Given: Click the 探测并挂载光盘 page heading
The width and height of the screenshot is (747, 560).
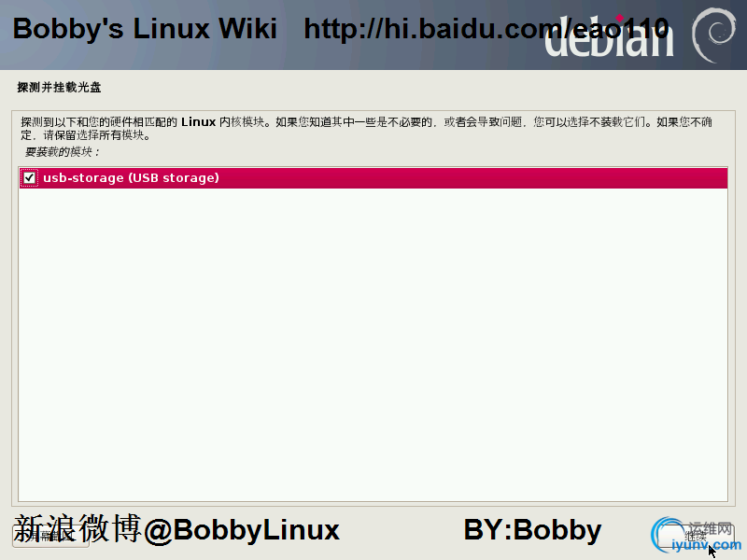Looking at the screenshot, I should (59, 87).
